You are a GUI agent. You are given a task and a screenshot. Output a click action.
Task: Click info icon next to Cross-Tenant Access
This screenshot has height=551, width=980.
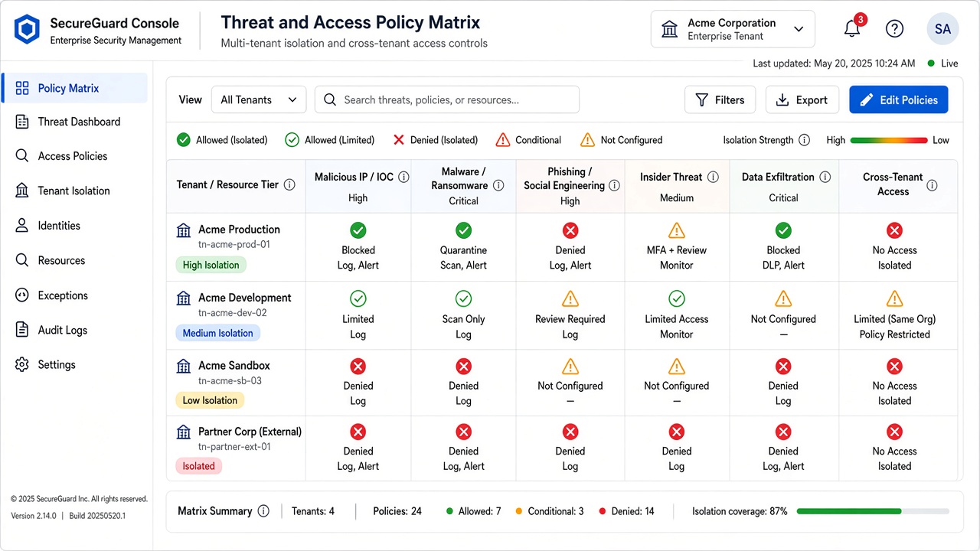click(932, 184)
